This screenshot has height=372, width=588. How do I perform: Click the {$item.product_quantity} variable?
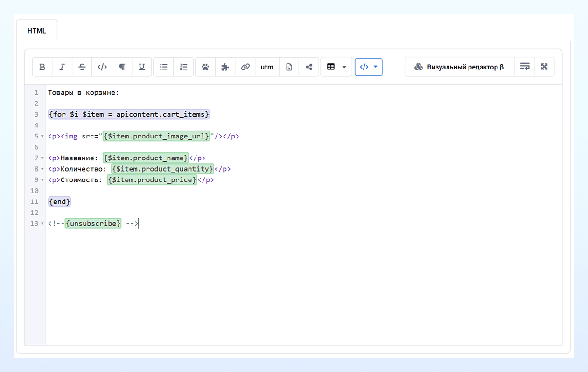[162, 169]
